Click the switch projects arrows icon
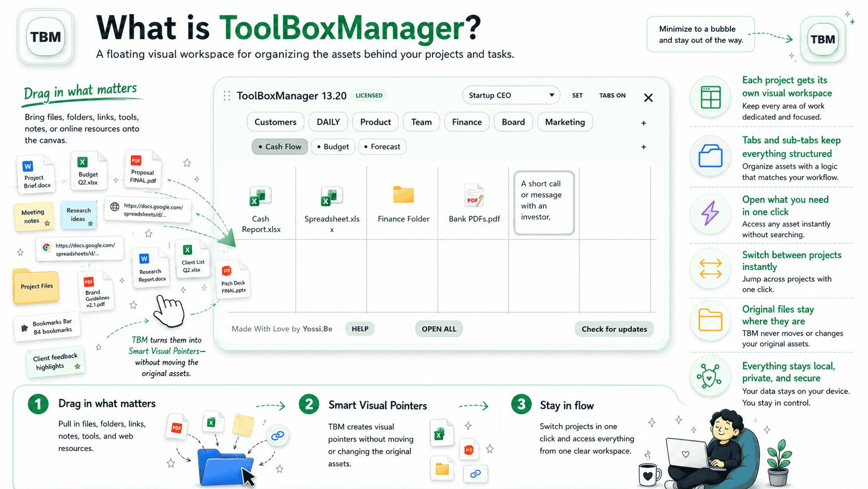The height and width of the screenshot is (489, 868). [x=710, y=269]
